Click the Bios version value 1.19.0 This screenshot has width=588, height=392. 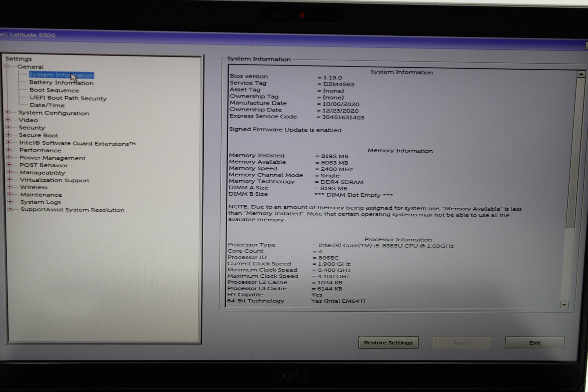click(x=333, y=78)
